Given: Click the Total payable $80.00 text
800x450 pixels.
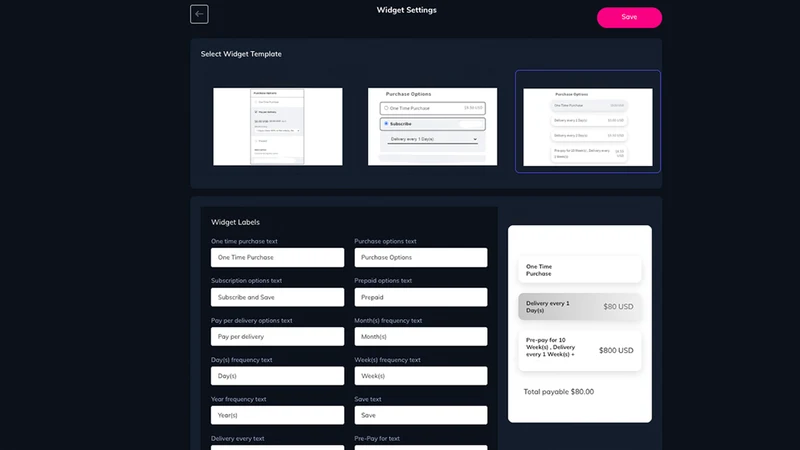Looking at the screenshot, I should click(x=558, y=392).
